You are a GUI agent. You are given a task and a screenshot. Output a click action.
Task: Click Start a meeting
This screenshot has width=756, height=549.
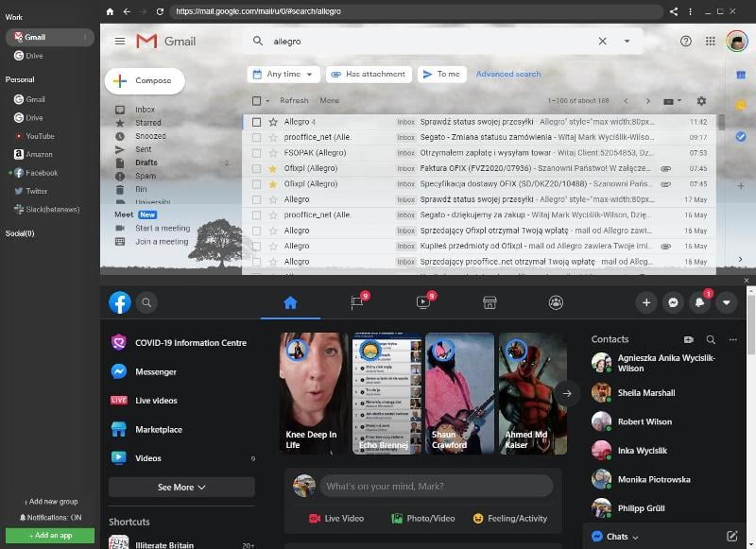click(163, 228)
